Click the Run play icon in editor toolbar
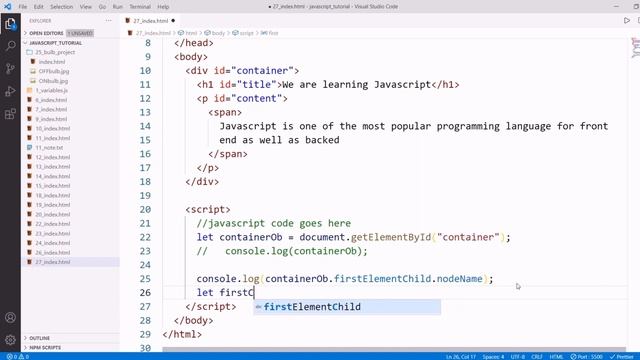Image resolution: width=640 pixels, height=360 pixels. tap(627, 20)
